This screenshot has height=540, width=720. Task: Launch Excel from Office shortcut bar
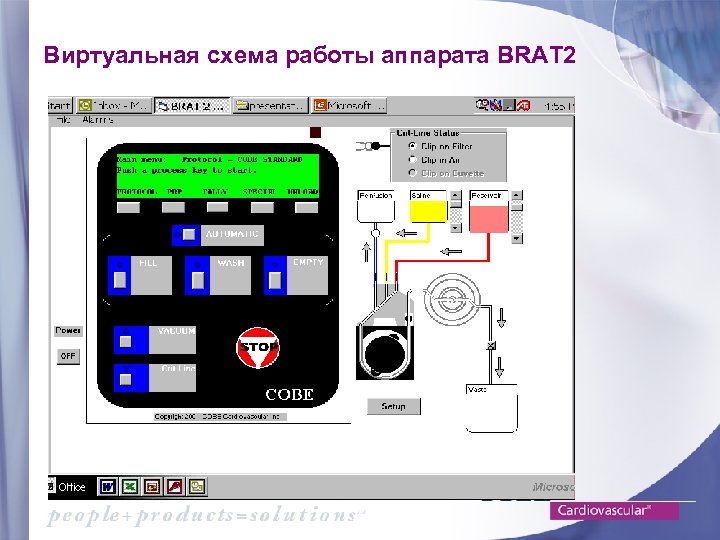click(130, 487)
